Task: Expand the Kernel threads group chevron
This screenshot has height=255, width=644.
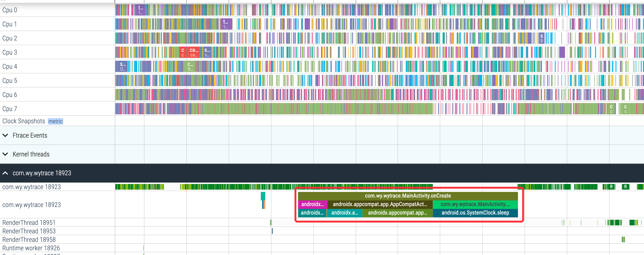Action: pyautogui.click(x=5, y=154)
